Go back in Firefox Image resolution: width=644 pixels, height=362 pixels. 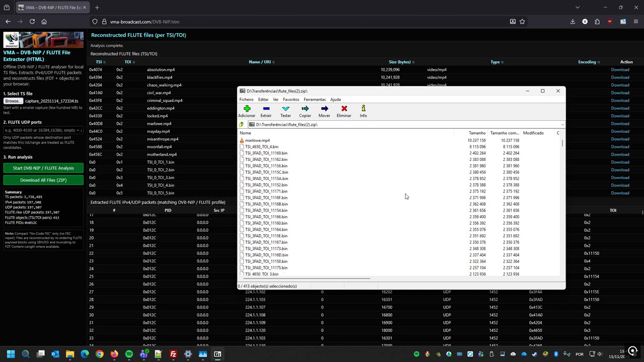8,22
